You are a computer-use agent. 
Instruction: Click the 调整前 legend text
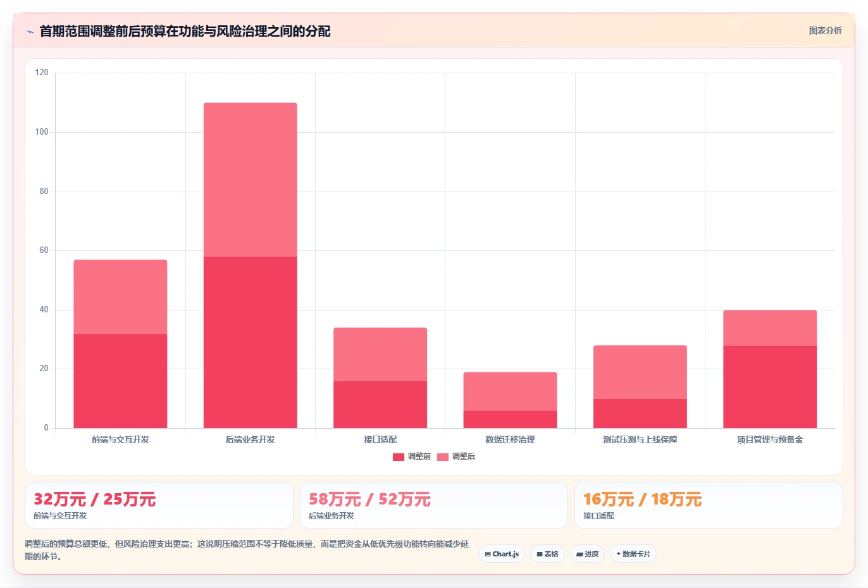(419, 456)
